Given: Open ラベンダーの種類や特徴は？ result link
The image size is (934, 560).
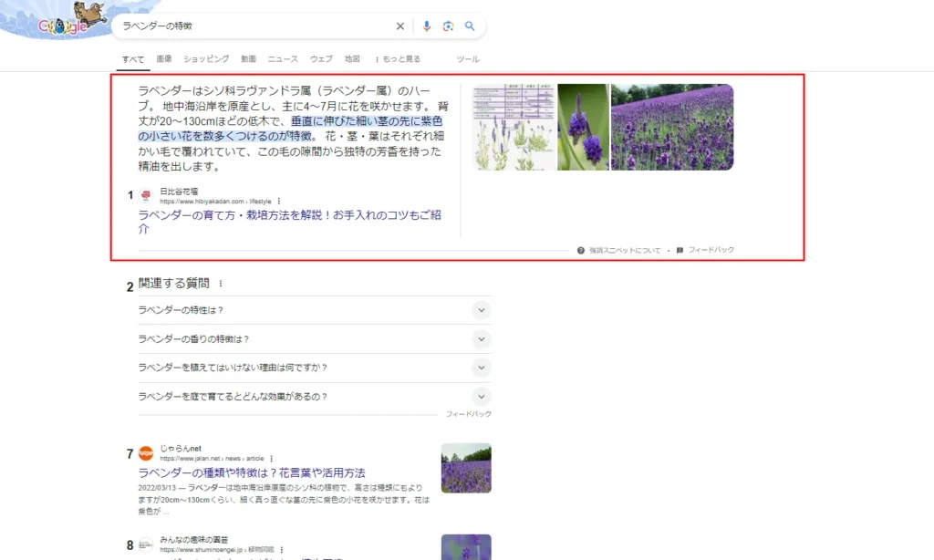Looking at the screenshot, I should point(252,472).
